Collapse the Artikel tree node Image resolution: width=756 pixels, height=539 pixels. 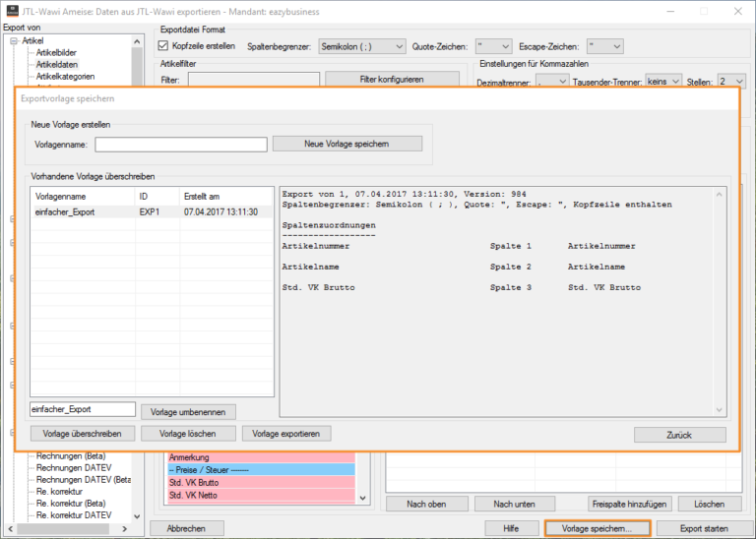[x=13, y=41]
